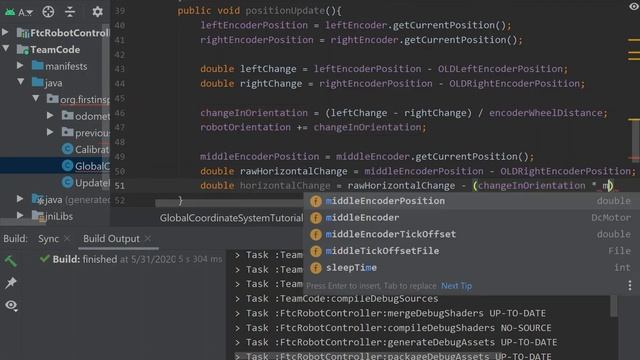Image resolution: width=640 pixels, height=360 pixels.
Task: Click the build hammer icon
Action: coord(11,261)
